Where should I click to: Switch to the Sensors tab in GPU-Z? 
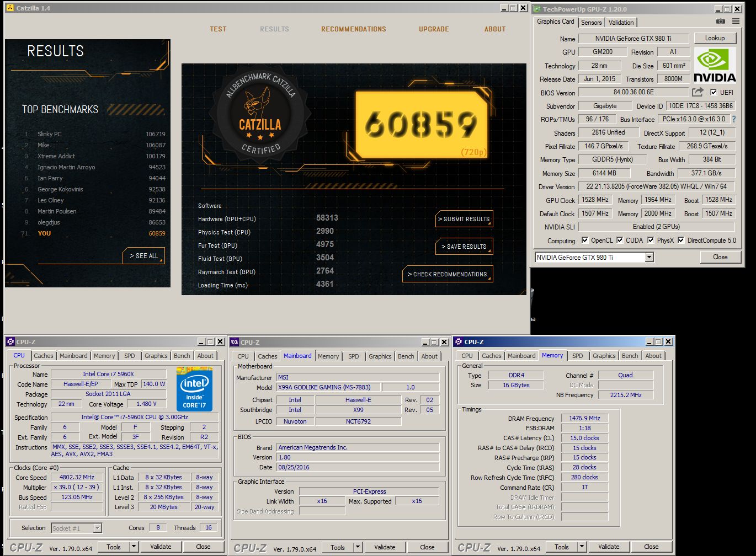[x=591, y=23]
